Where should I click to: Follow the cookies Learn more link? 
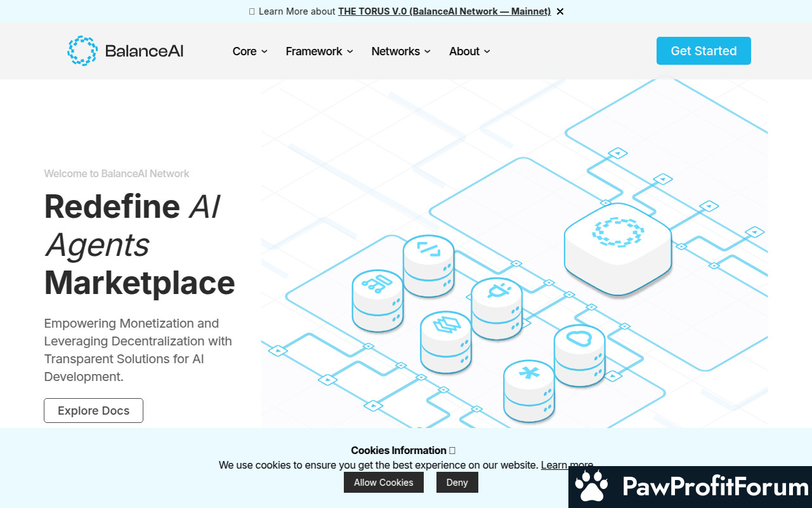(x=566, y=465)
